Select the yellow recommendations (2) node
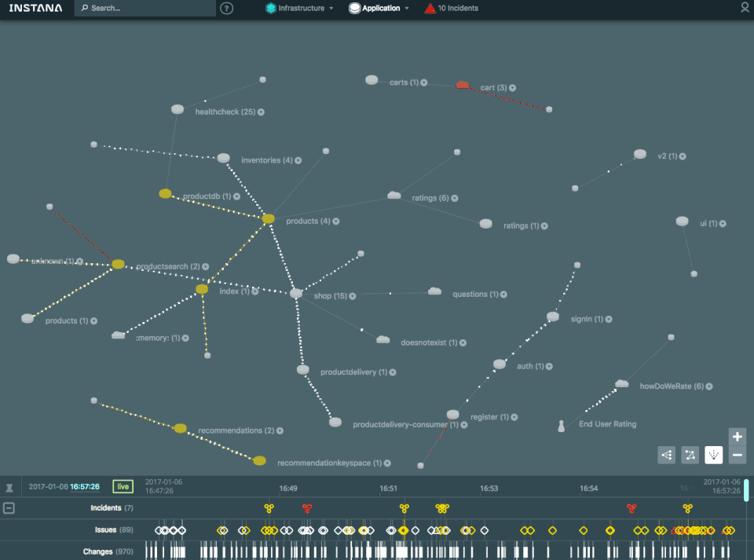 [x=181, y=428]
